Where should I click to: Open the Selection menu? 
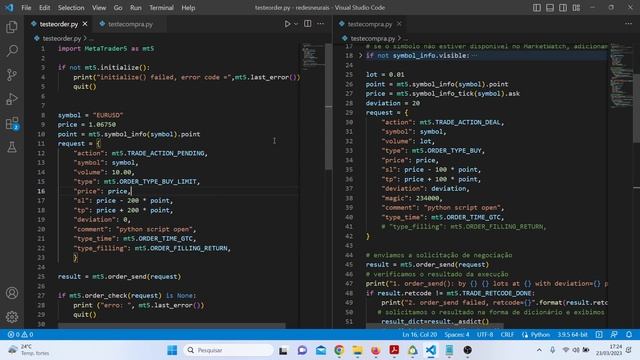(71, 8)
